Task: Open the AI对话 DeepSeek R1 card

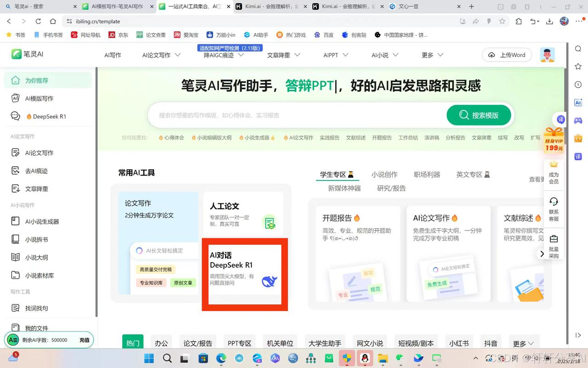Action: click(x=245, y=274)
